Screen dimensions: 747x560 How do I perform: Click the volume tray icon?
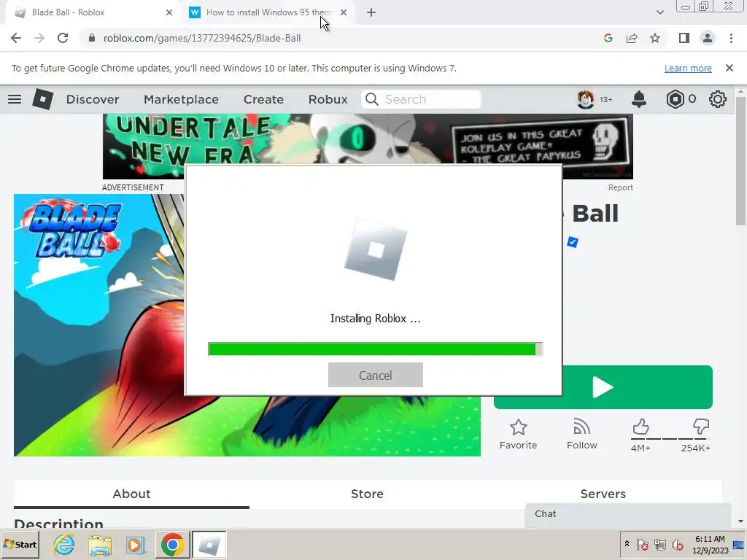click(677, 544)
